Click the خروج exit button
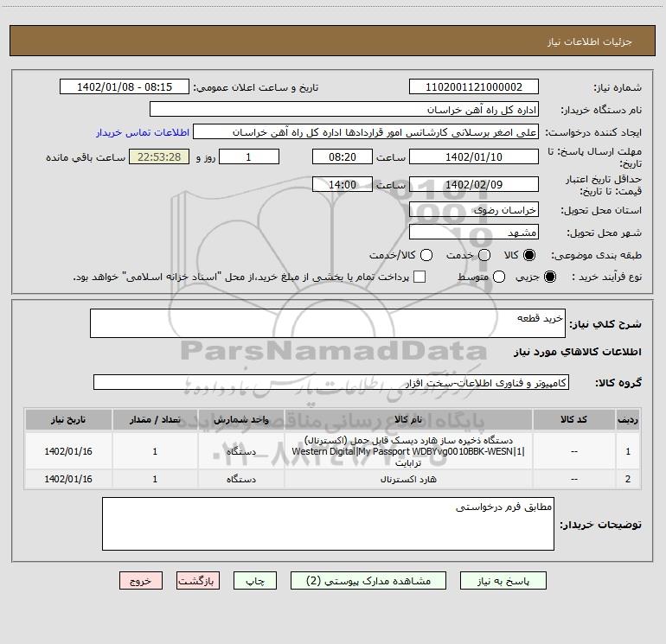Screen dimensions: 666x644 [141, 580]
